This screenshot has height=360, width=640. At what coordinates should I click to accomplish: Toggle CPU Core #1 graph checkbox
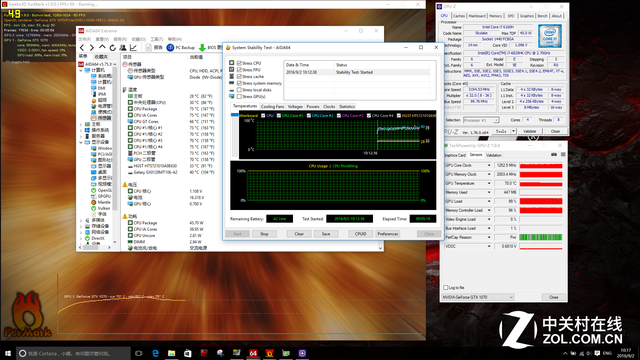279,116
